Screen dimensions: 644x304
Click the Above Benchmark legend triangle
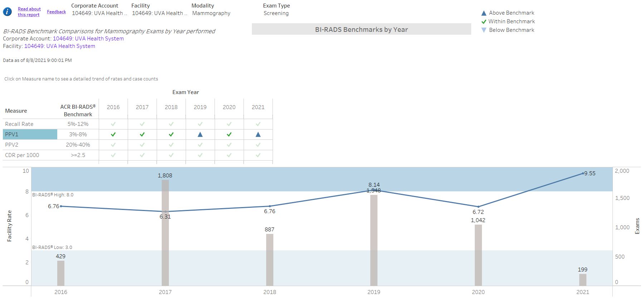484,13
